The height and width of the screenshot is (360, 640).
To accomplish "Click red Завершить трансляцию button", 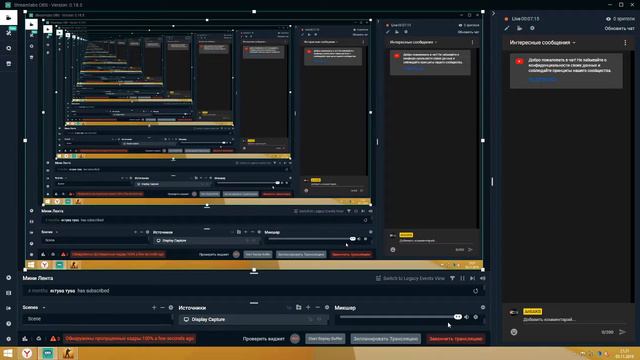I will tap(456, 338).
